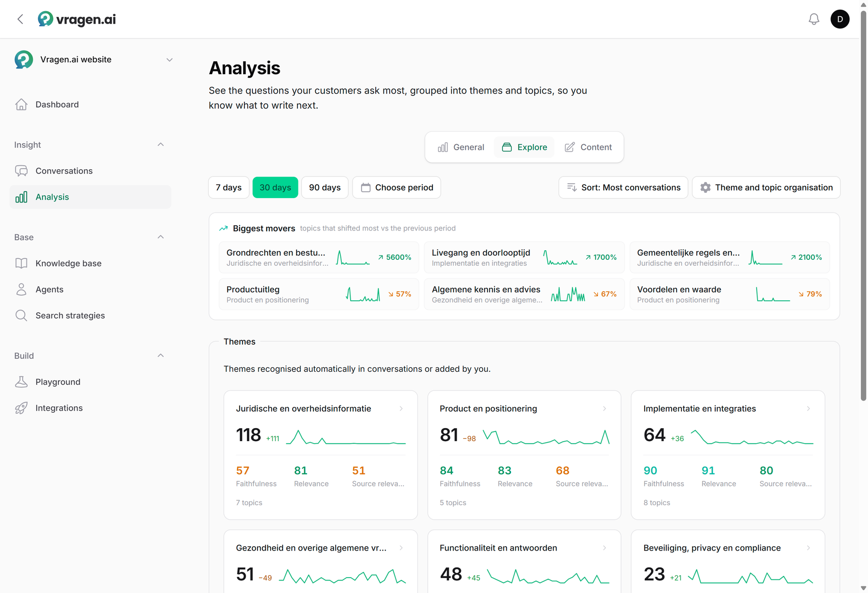Click the Juridische theme sparkline chart
The image size is (868, 593).
(x=346, y=437)
